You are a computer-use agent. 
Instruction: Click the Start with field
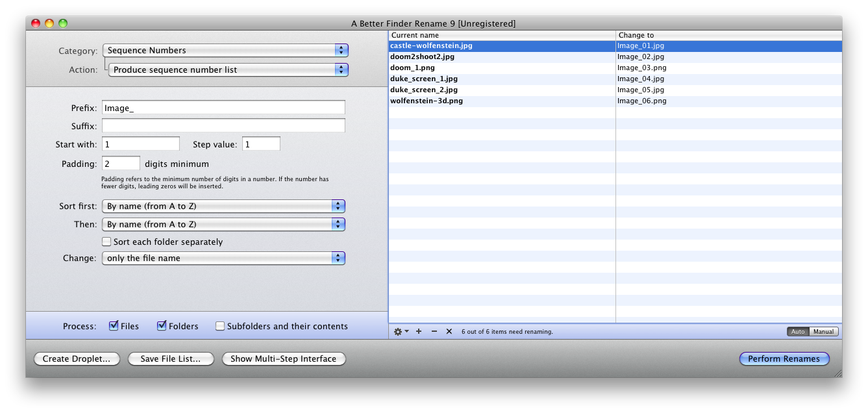click(x=141, y=144)
